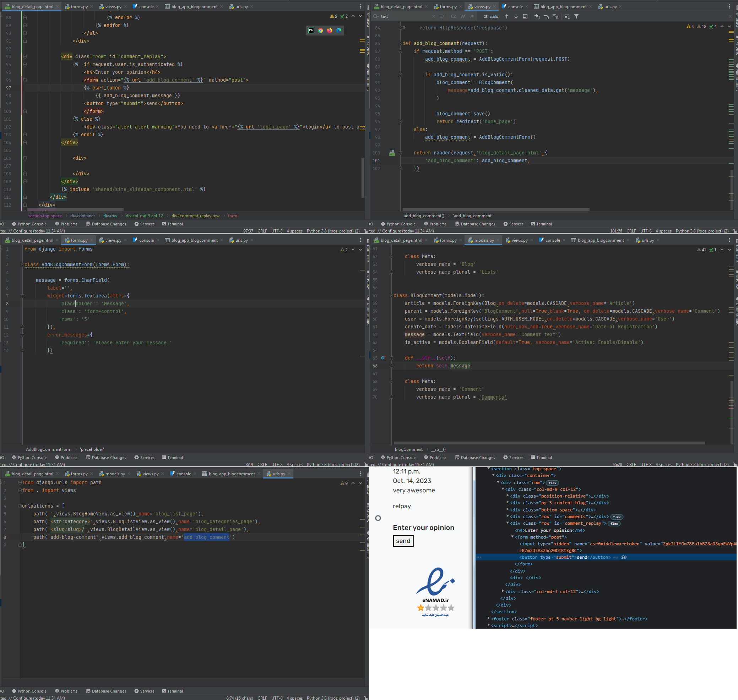Click the built-in PyCharm preview icon
Viewport: 738px width, 700px height.
[311, 31]
